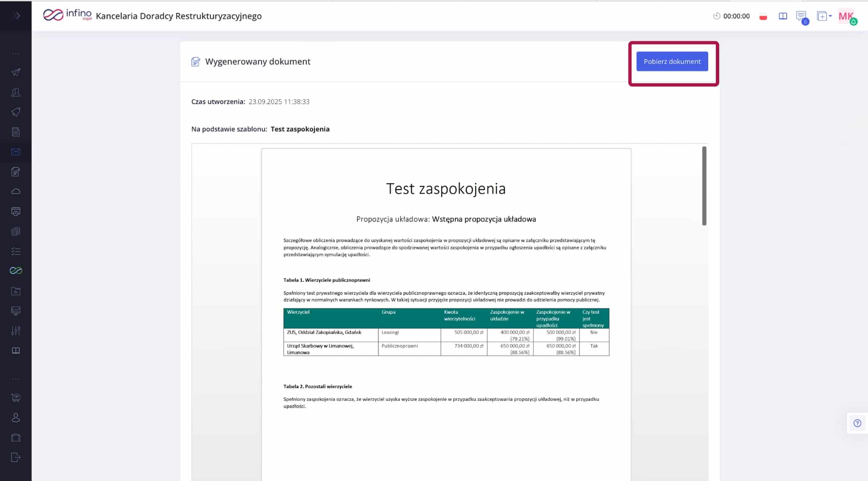This screenshot has height=481, width=868.
Task: Open the checklist tasks icon in sidebar
Action: (16, 252)
